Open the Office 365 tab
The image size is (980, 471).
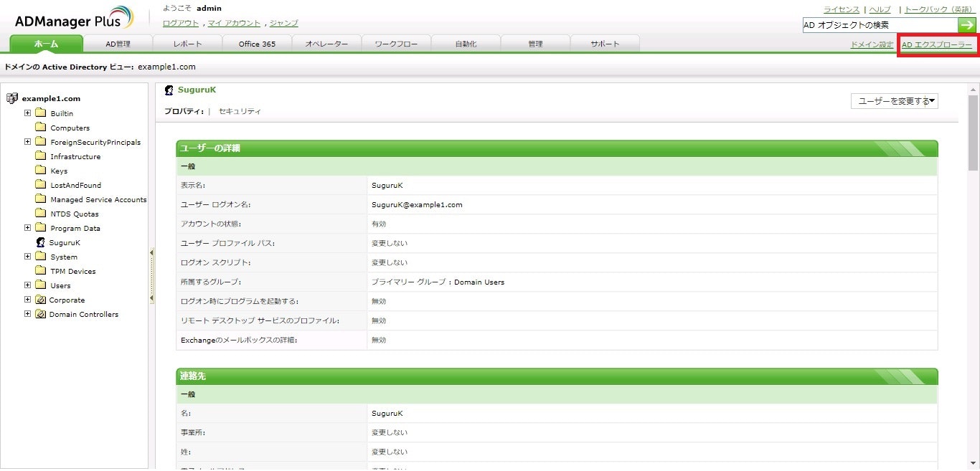tap(257, 44)
